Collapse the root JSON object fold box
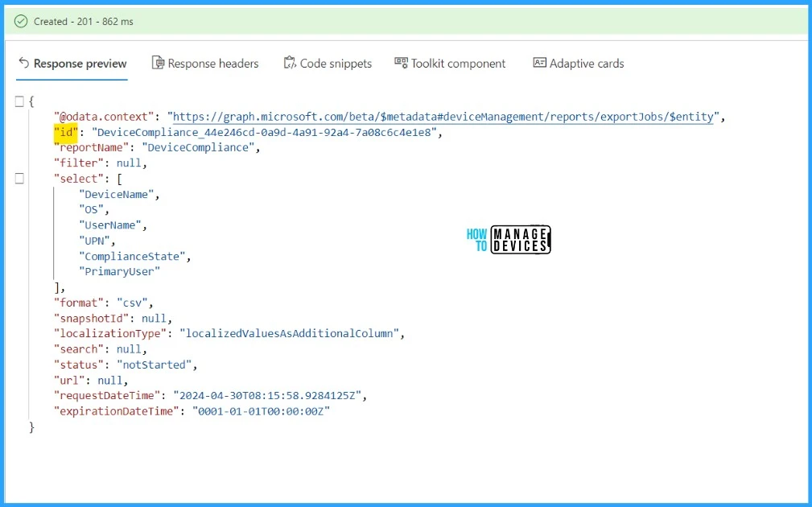The image size is (812, 507). 19,101
